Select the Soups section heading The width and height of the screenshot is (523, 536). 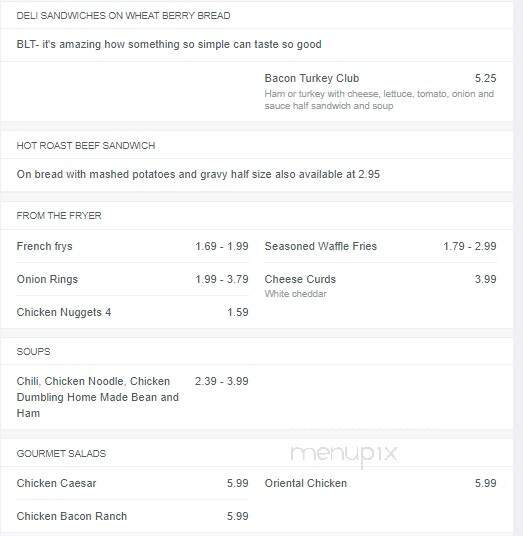[33, 351]
